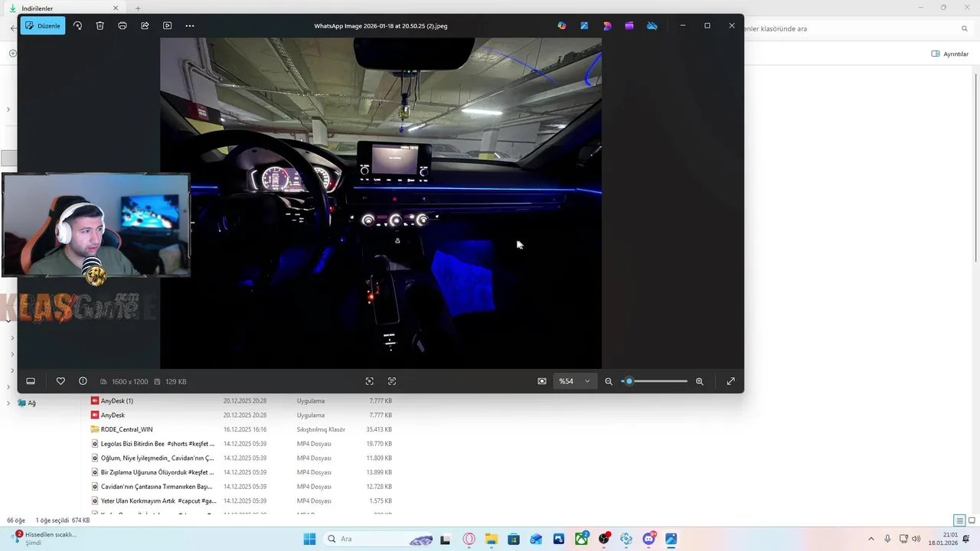Open the Windows Start button
This screenshot has height=551, width=980.
(x=309, y=539)
